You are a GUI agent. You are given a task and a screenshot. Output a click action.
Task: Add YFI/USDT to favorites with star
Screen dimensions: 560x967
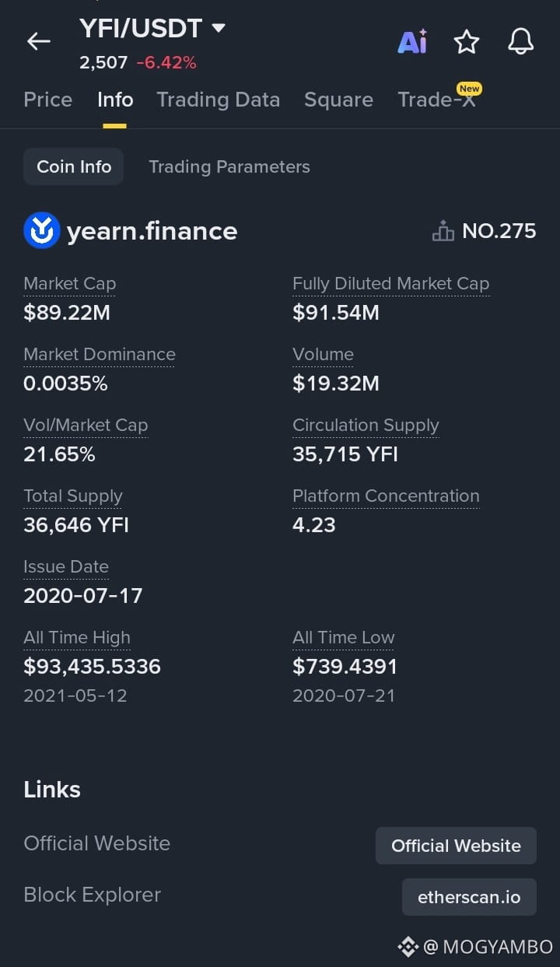[x=467, y=41]
